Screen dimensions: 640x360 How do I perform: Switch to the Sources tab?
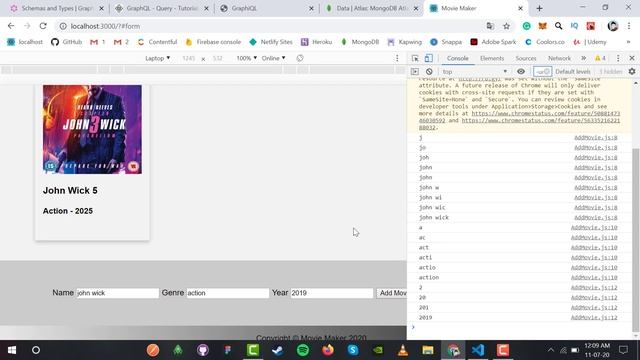526,58
